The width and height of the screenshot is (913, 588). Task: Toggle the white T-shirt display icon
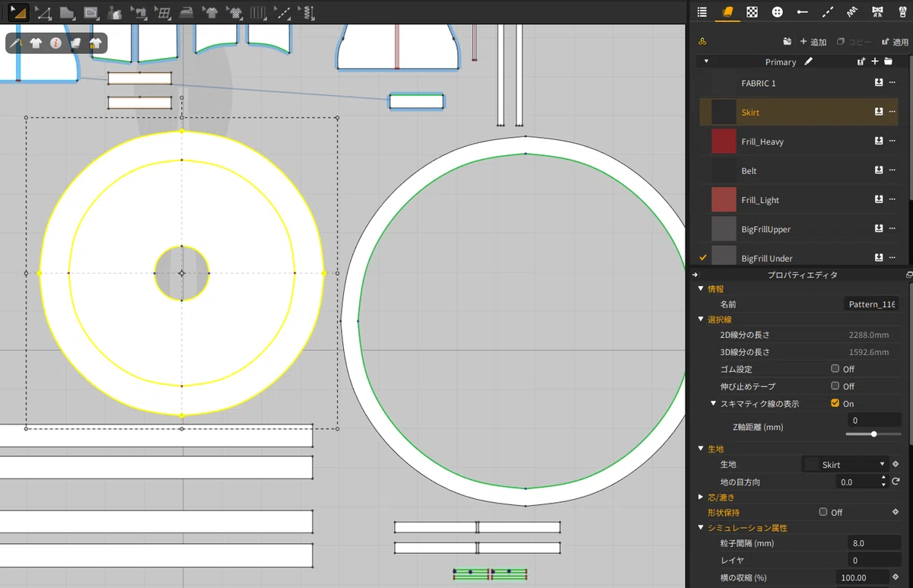click(36, 43)
